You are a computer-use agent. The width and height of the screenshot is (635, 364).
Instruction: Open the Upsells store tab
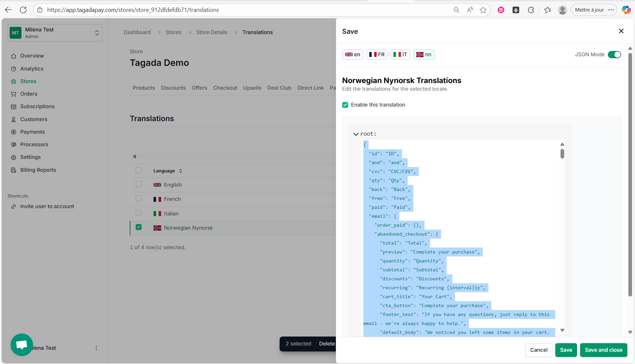pos(252,88)
